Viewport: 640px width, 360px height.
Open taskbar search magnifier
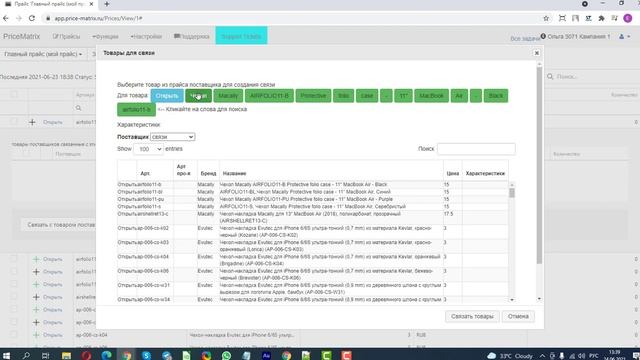[x=26, y=356]
